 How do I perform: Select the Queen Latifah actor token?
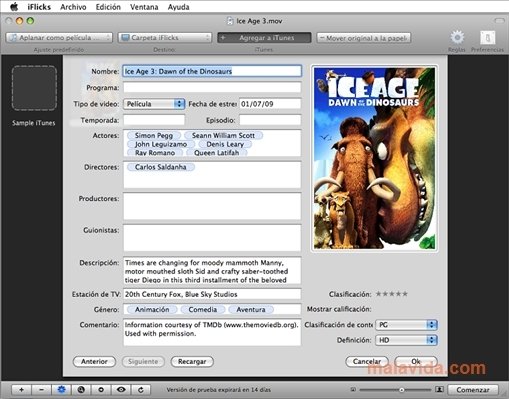click(217, 153)
